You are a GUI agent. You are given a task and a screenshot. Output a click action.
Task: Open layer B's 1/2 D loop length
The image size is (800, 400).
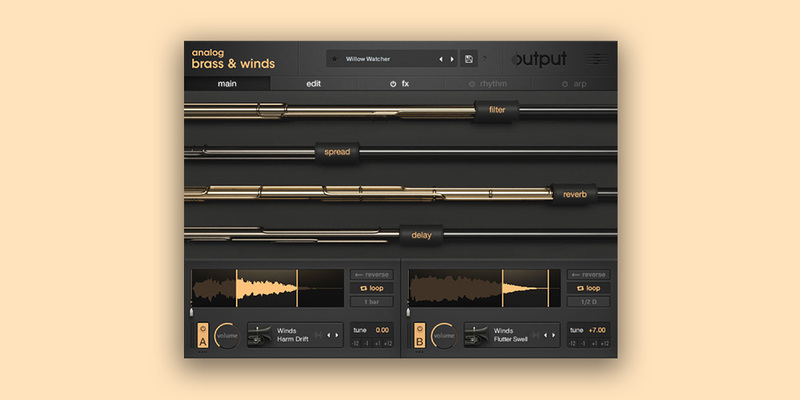588,302
